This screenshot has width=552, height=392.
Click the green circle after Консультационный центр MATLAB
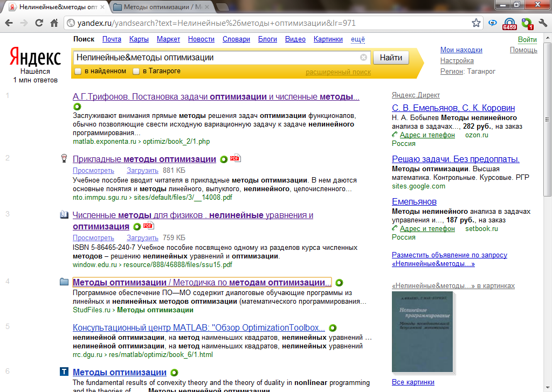tap(333, 328)
